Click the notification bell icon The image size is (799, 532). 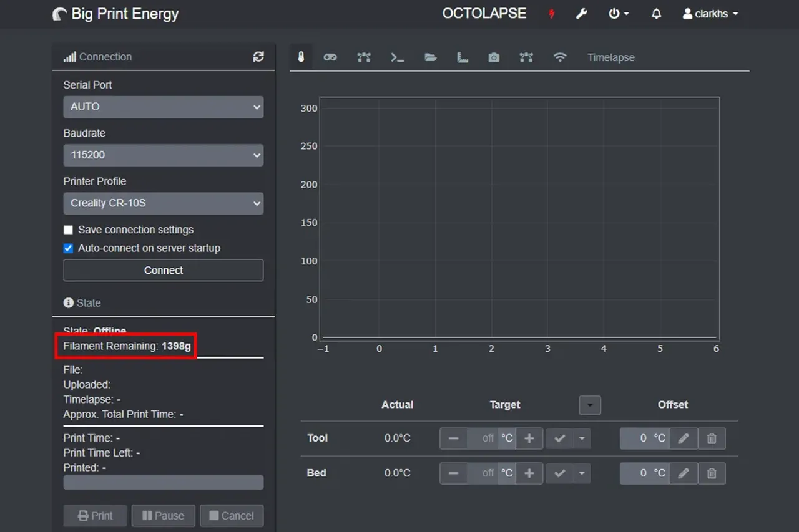[x=656, y=14]
